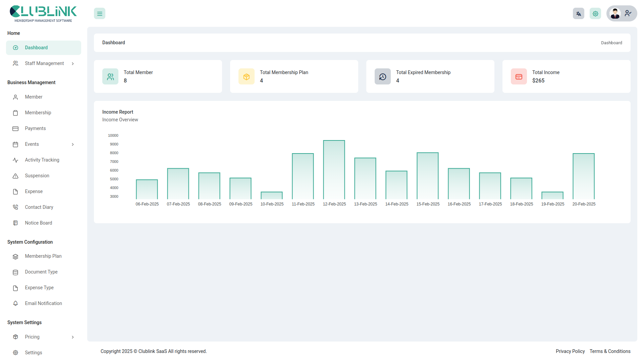
Task: Click the Total Income card icon
Action: coord(519,76)
